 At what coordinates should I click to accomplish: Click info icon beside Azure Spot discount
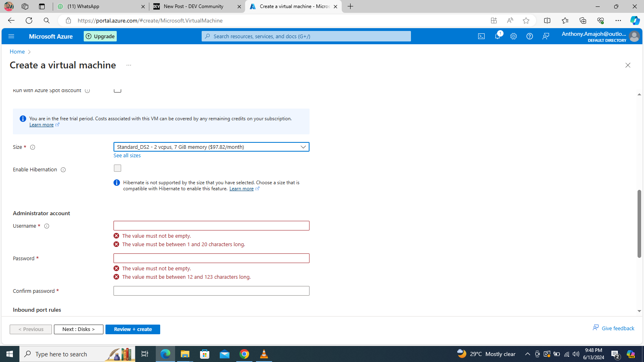[x=87, y=91]
